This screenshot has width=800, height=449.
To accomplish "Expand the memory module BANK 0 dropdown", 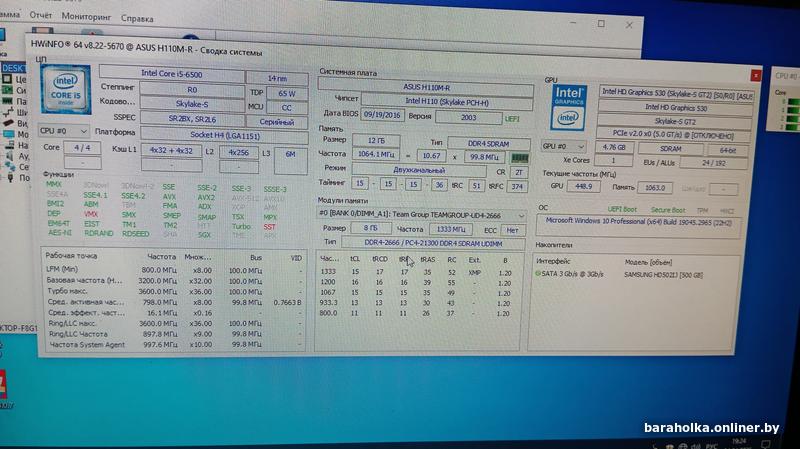I will (422, 215).
